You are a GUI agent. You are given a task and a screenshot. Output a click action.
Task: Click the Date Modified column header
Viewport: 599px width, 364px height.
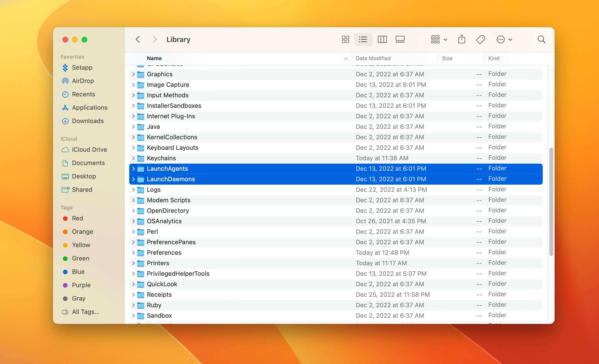click(x=373, y=58)
